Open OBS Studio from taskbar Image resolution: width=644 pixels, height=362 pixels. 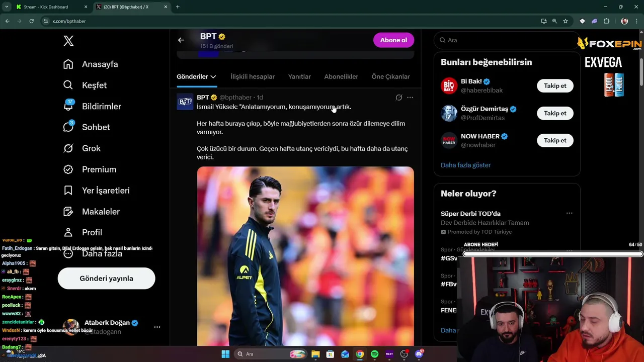(x=404, y=354)
